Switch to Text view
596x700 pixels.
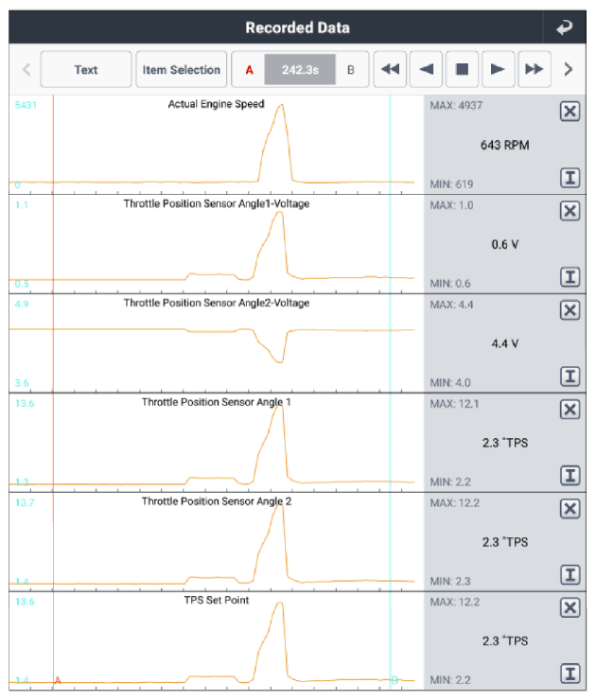click(x=86, y=69)
